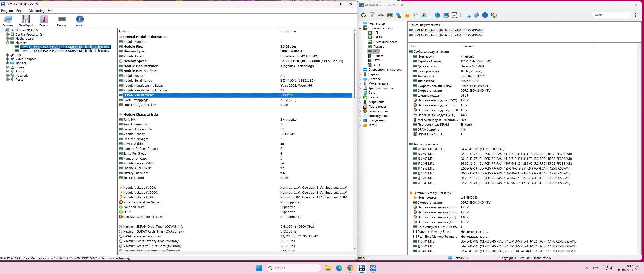Expand Central Processor(s) node in HWiNFO64 tree
This screenshot has width=644, height=274.
(x=8, y=35)
